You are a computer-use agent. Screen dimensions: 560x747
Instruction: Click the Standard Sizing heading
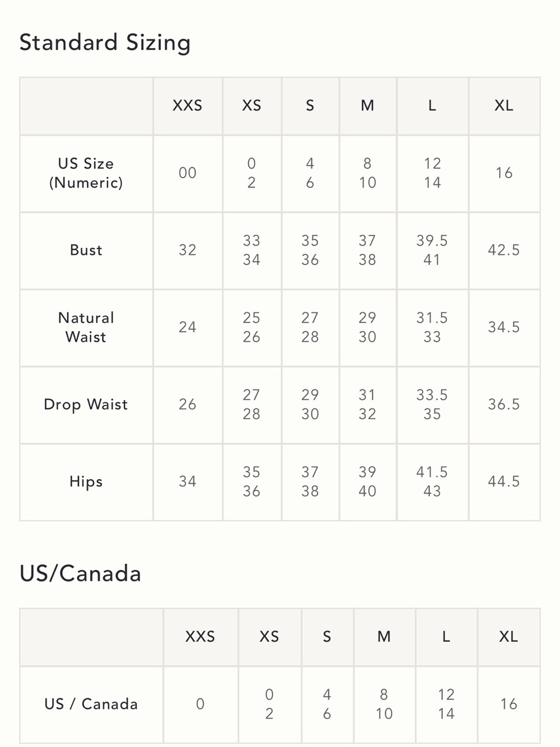pos(105,43)
